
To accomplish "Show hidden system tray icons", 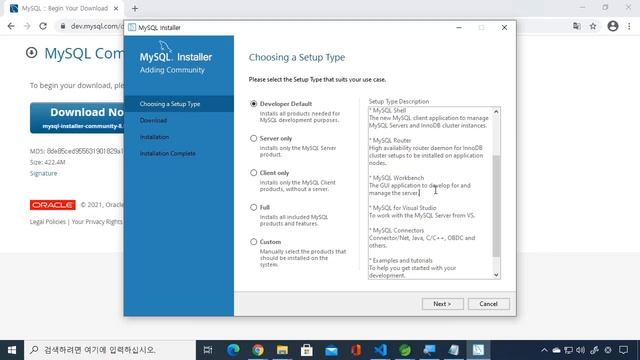I will click(x=544, y=350).
